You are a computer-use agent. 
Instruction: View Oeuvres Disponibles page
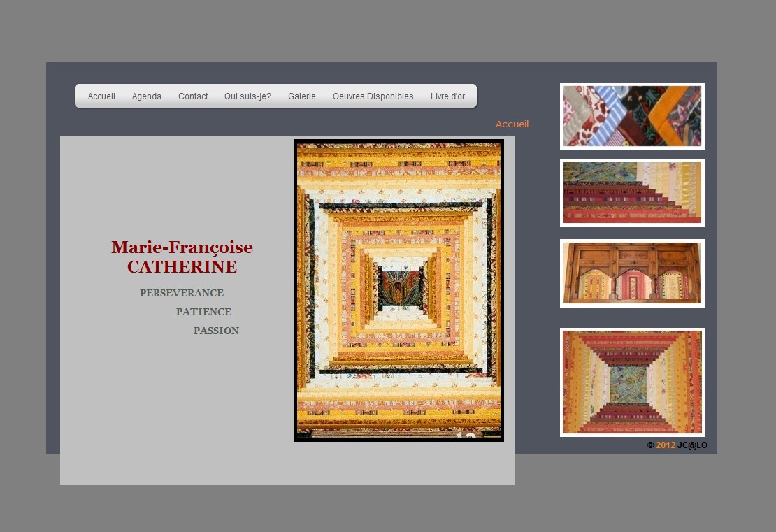[x=373, y=96]
